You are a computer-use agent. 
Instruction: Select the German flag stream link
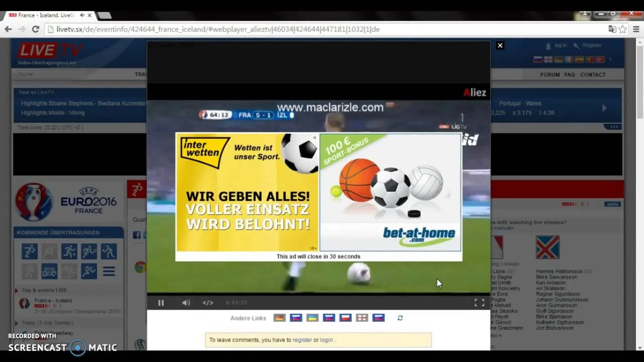click(279, 318)
